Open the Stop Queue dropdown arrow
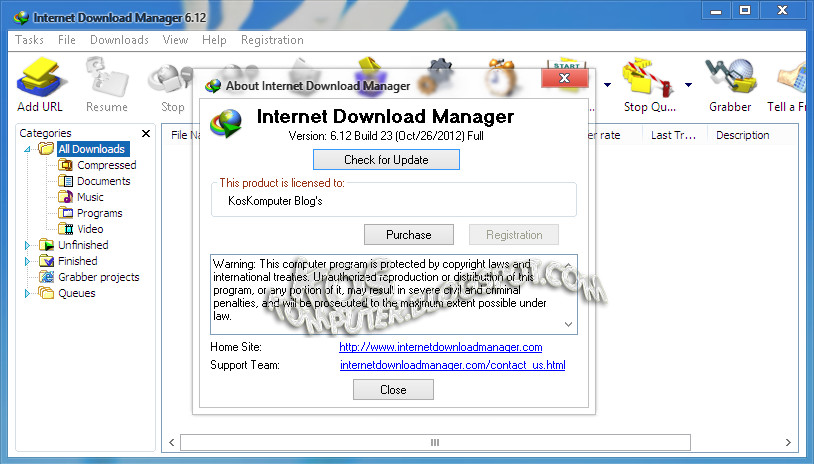 pos(688,85)
